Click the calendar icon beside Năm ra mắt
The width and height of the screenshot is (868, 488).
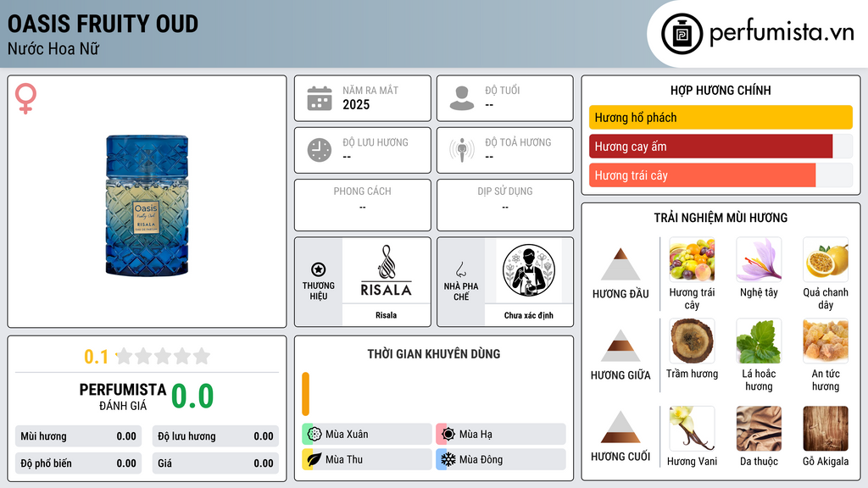pos(320,98)
